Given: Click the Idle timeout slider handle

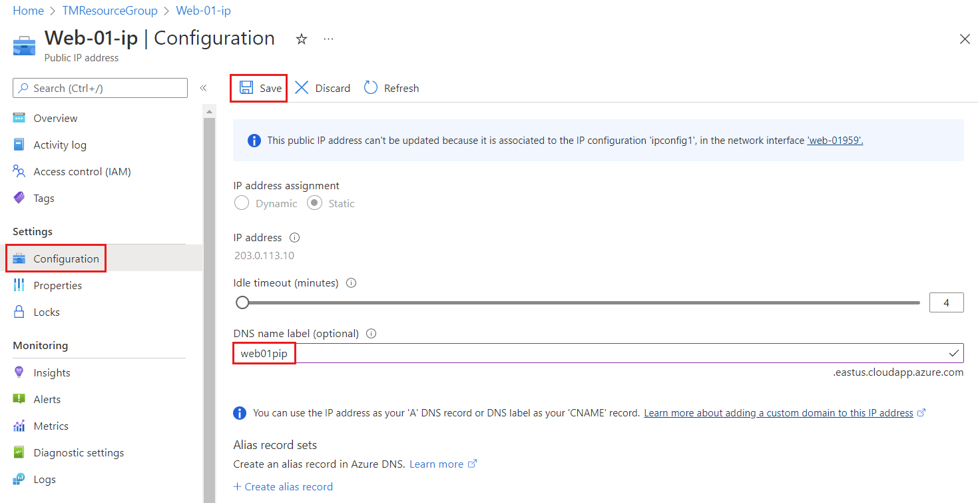Looking at the screenshot, I should 242,302.
